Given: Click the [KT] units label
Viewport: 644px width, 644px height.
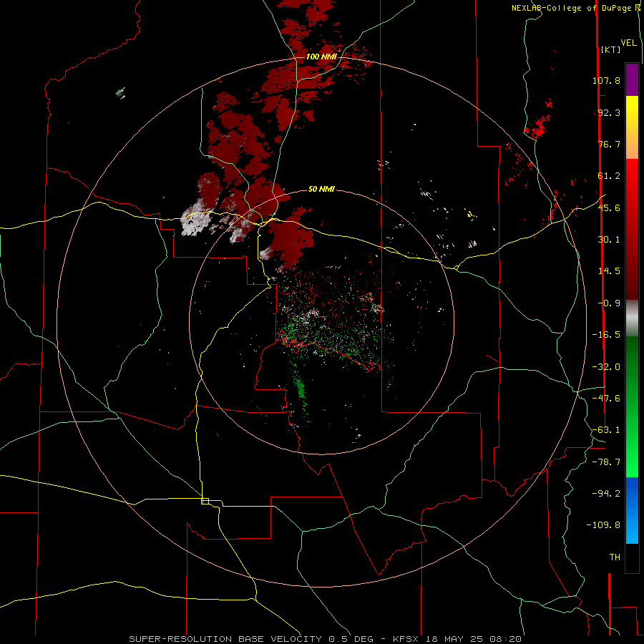Looking at the screenshot, I should coord(611,49).
